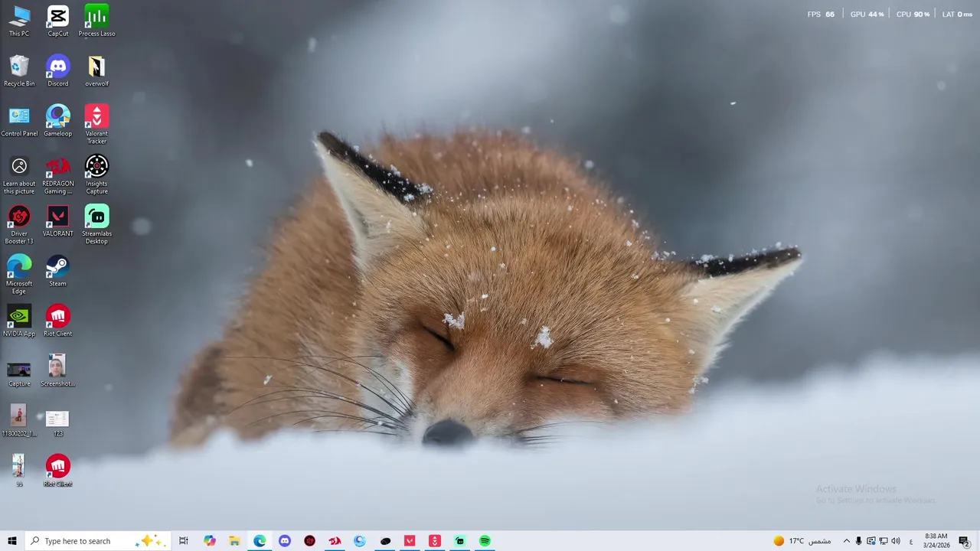The width and height of the screenshot is (980, 551).
Task: Click the CPU 90% overlay readout
Action: pos(913,15)
